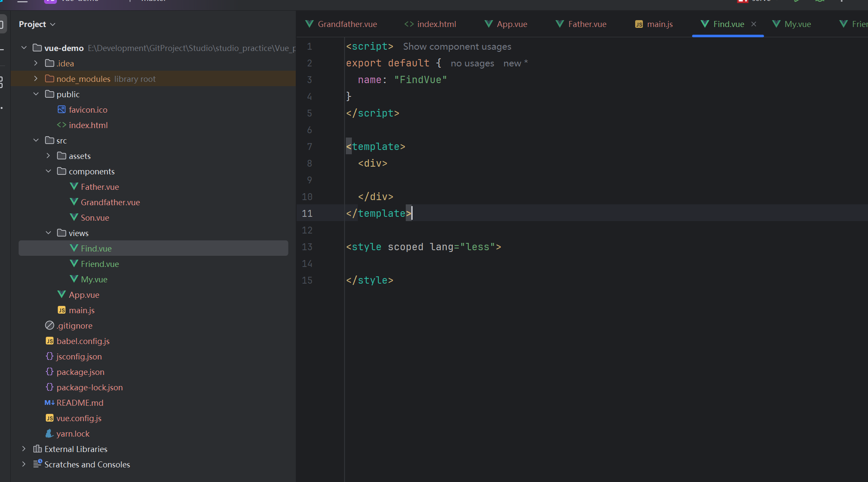Click the favicon.ico image file icon
This screenshot has height=482, width=868.
pos(62,110)
